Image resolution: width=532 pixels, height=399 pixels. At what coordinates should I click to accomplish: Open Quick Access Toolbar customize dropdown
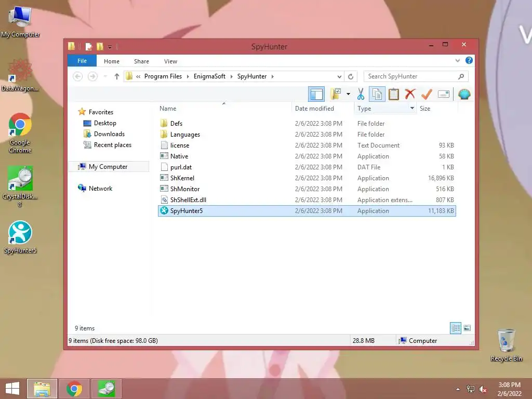coord(110,47)
